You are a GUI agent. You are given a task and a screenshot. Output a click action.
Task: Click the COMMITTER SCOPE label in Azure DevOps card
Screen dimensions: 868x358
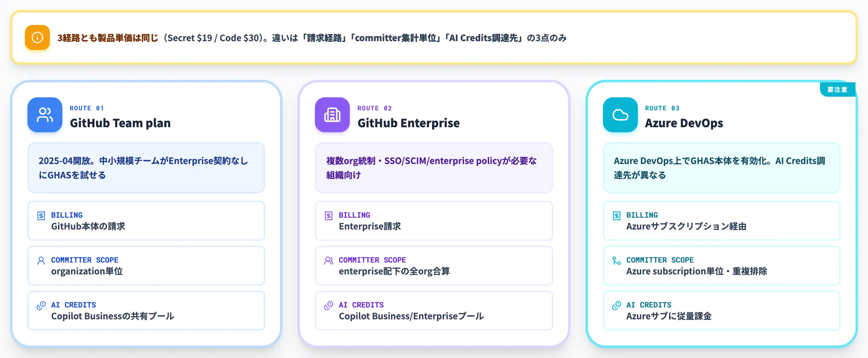pyautogui.click(x=660, y=259)
